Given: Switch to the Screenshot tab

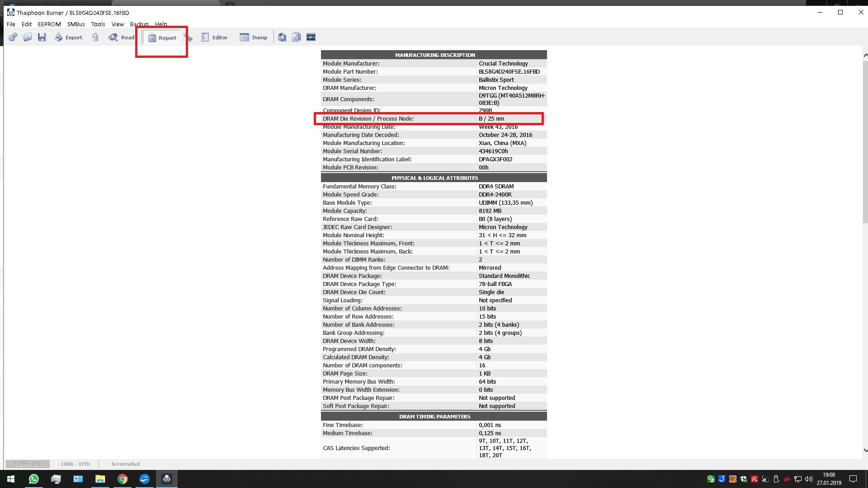Looking at the screenshot, I should coord(126,464).
